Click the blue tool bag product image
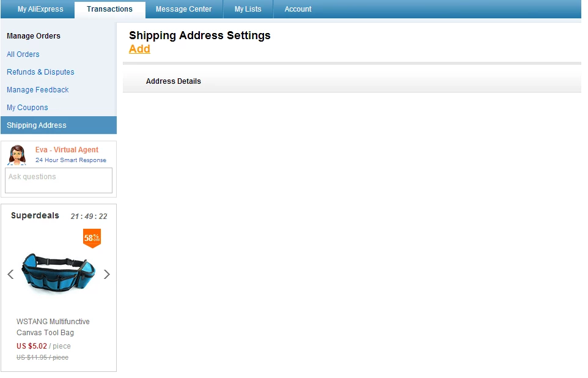588x378 pixels. (59, 273)
